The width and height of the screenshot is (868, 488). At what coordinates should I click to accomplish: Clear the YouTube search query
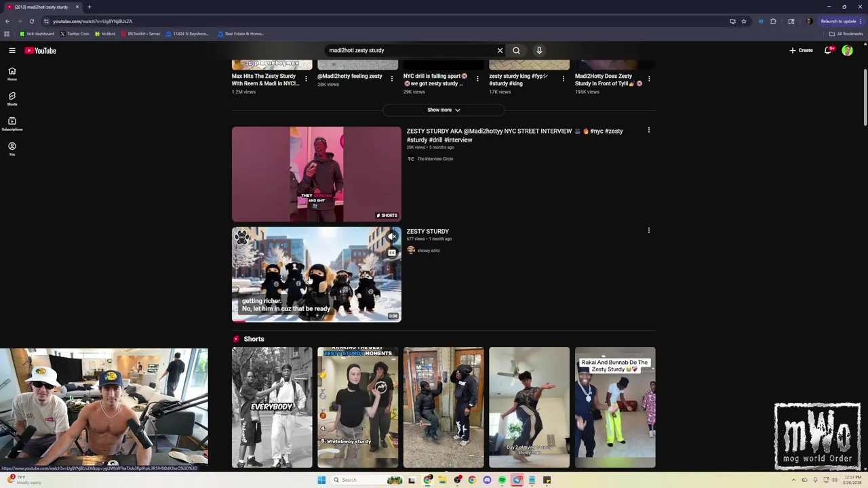click(500, 50)
